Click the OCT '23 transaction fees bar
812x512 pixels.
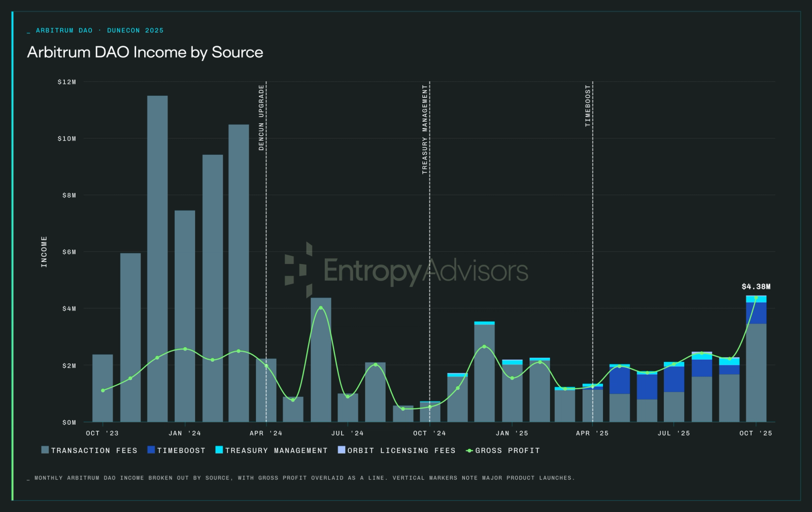(103, 388)
